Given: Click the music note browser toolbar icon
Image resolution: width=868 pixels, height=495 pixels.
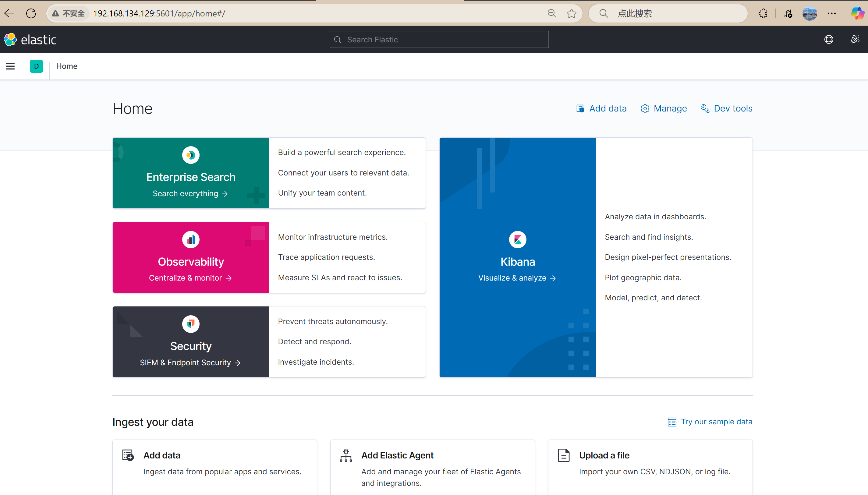Looking at the screenshot, I should pos(788,13).
